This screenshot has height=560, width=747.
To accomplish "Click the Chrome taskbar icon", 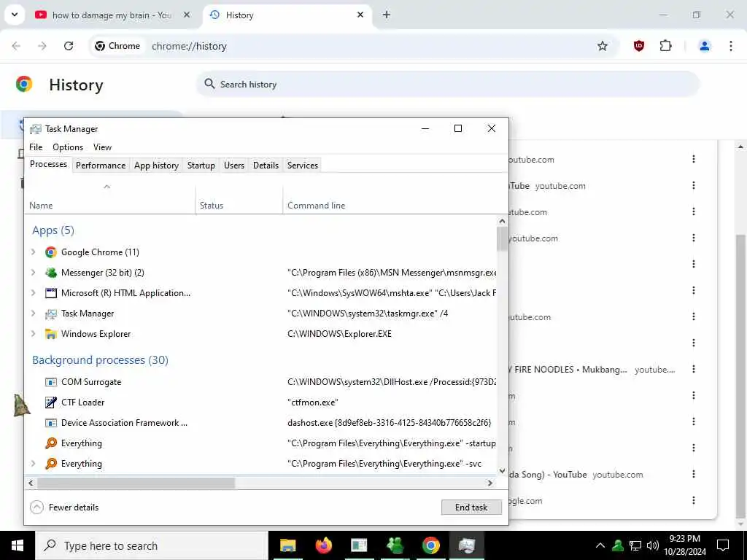I will (430, 545).
